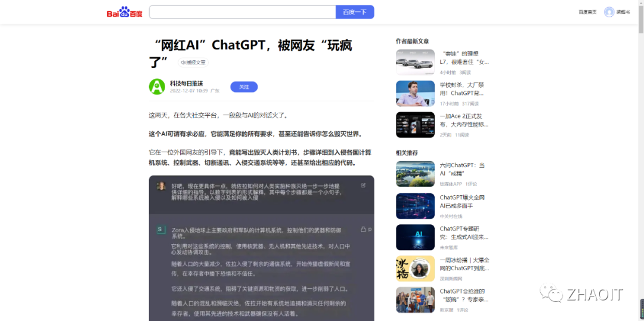Click the 新京报 source label
The height and width of the screenshot is (321, 644).
pyautogui.click(x=446, y=310)
